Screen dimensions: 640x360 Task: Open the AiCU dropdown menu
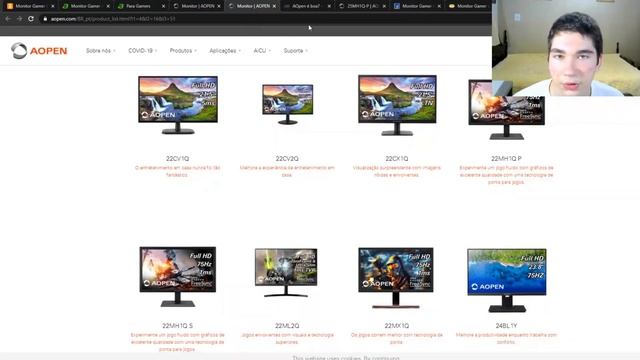tap(262, 51)
